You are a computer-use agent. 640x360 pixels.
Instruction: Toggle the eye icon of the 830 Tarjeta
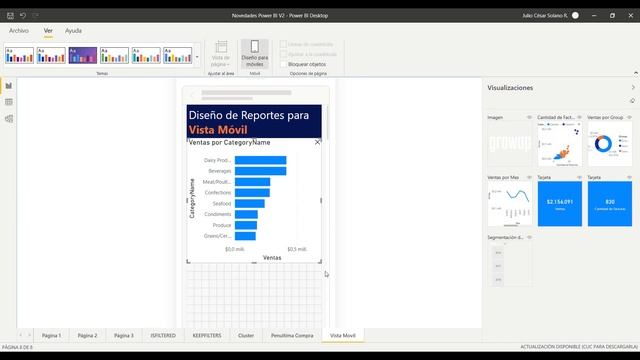tap(629, 178)
